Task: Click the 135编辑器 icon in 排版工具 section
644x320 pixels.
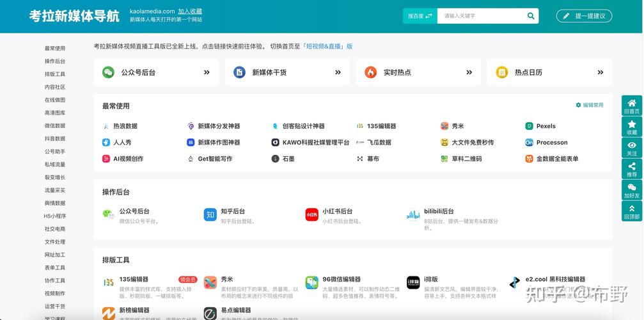Action: tap(109, 283)
